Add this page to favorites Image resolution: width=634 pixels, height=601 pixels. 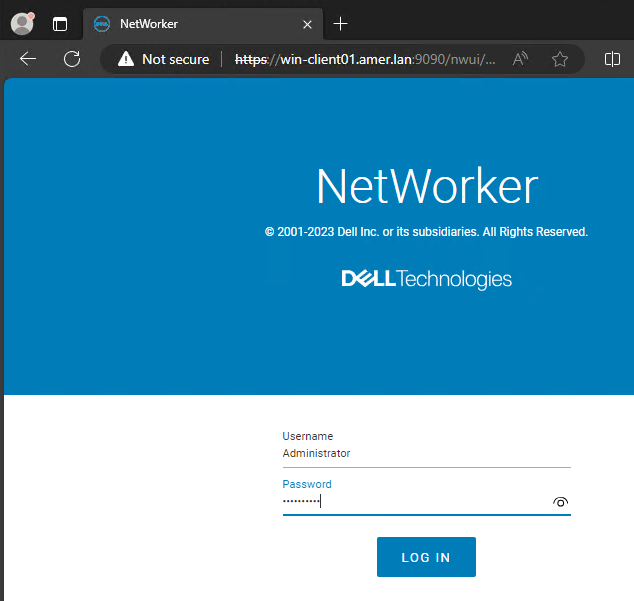pos(560,59)
